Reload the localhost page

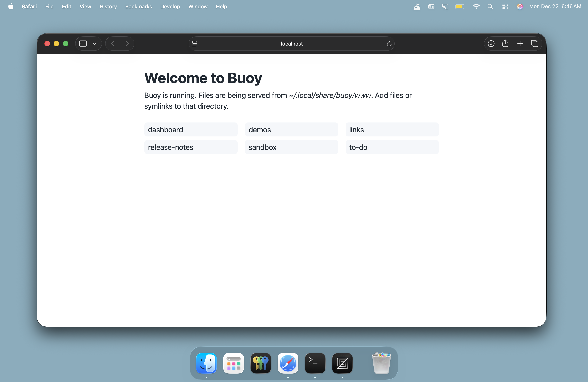[x=389, y=44]
